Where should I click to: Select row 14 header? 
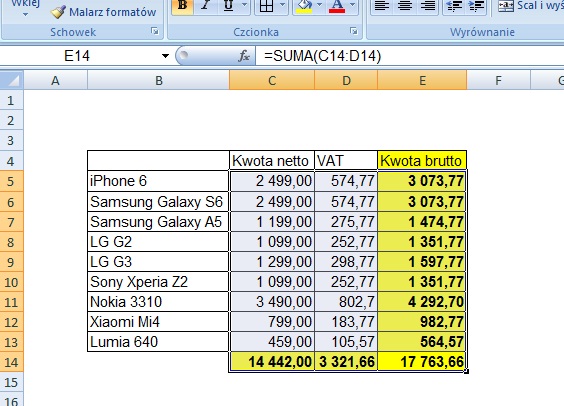(11, 362)
